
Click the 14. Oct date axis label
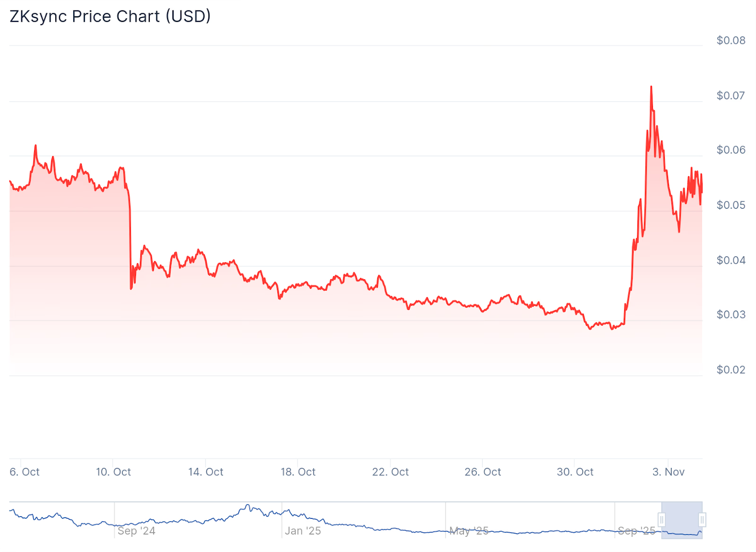(206, 472)
